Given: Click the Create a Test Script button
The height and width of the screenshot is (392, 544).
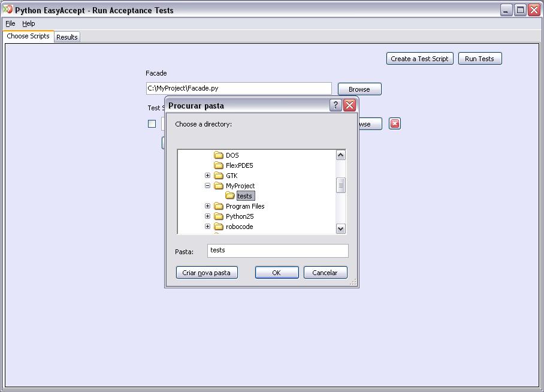Looking at the screenshot, I should [x=419, y=58].
